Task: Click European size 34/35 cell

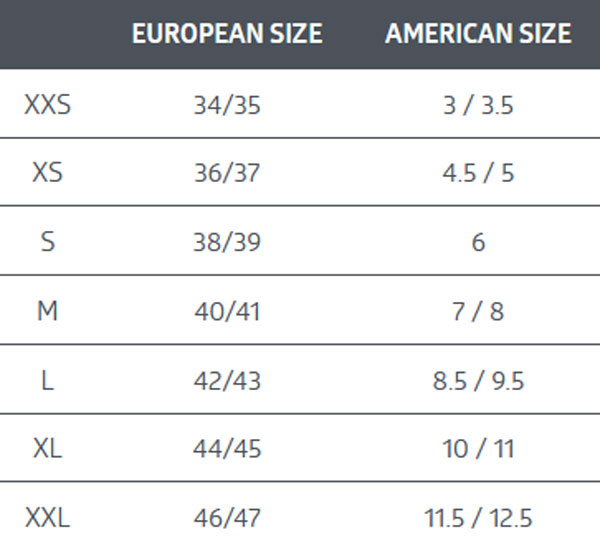Action: 227,104
